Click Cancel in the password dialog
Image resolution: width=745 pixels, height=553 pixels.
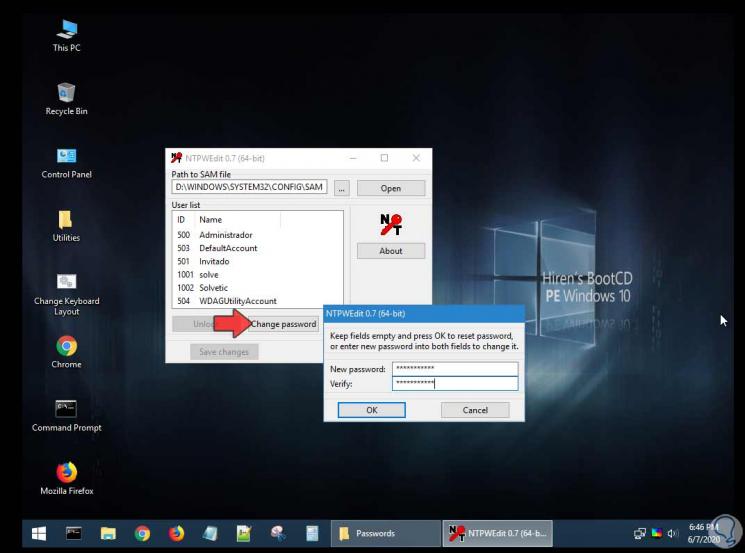point(475,410)
